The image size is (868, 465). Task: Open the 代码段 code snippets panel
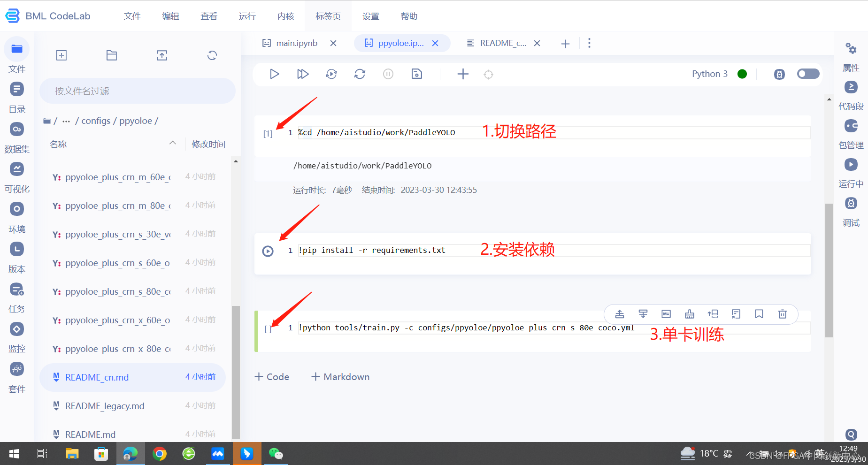pyautogui.click(x=851, y=95)
